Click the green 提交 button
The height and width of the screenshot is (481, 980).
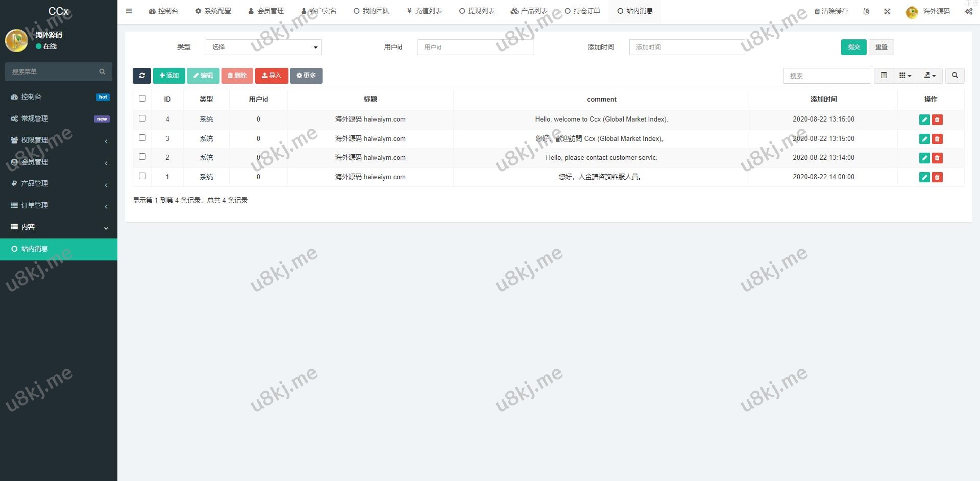coord(853,47)
